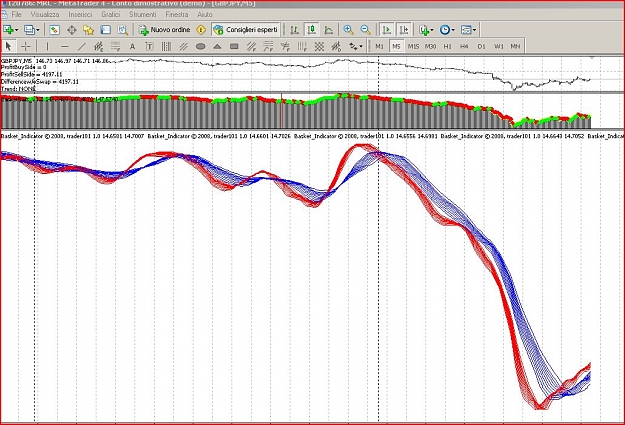This screenshot has height=425, width=625.
Task: Click the Nuovo ordine button
Action: click(x=164, y=30)
